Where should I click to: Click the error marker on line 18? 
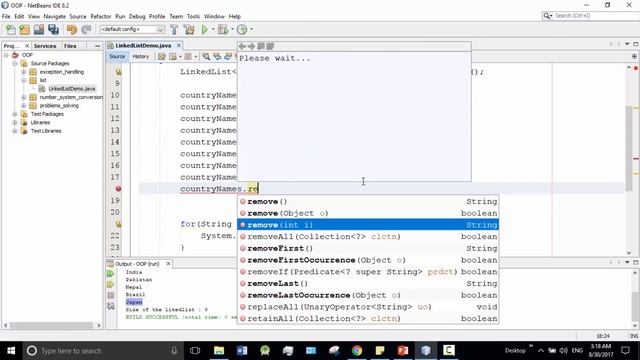click(118, 189)
